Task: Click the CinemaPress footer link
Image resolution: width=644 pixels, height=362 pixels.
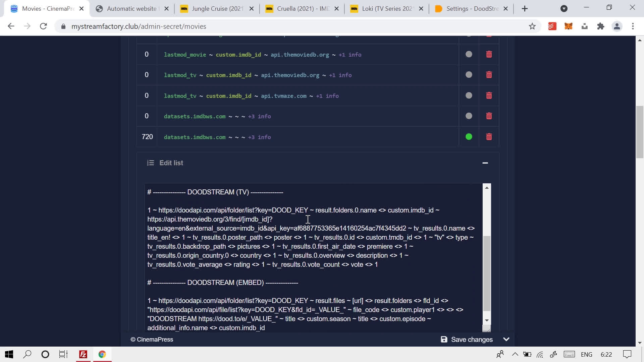Action: click(x=152, y=339)
